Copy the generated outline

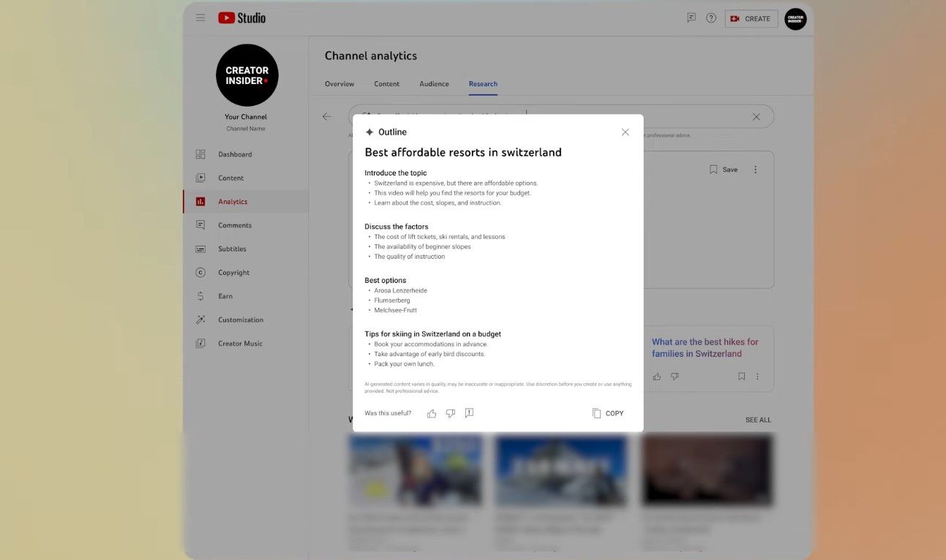(x=607, y=413)
